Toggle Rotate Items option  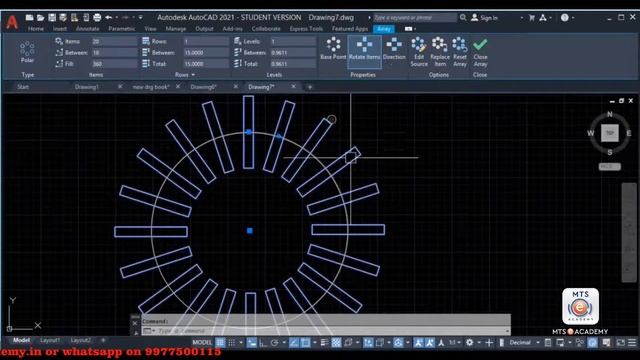click(x=364, y=51)
